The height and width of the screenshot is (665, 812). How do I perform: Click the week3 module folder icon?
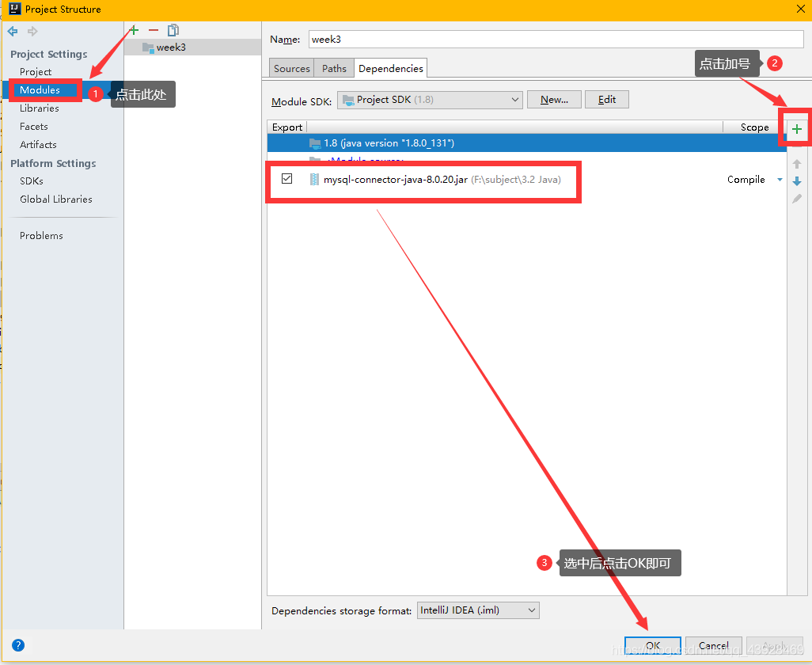pos(148,47)
